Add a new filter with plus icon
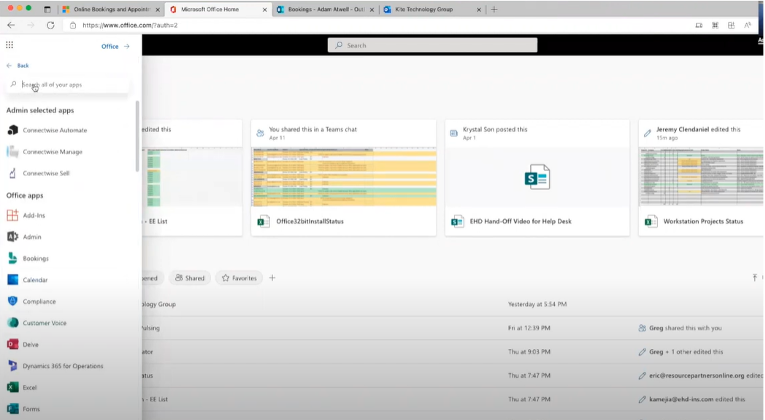 click(x=272, y=278)
